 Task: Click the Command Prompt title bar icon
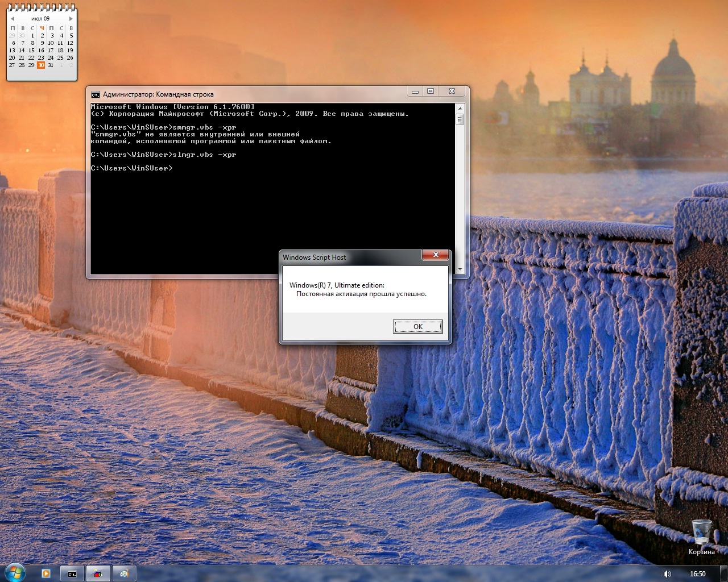pos(96,94)
